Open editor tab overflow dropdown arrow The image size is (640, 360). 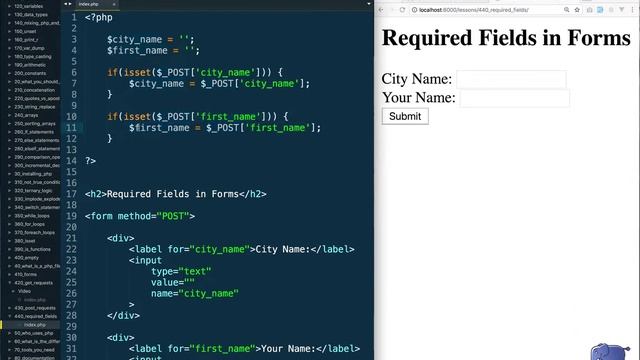[369, 4]
